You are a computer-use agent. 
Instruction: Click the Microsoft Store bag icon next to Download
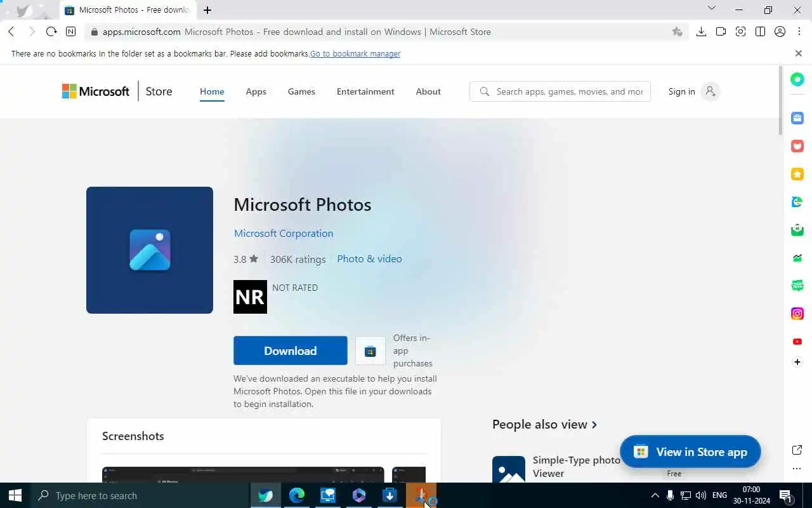click(x=370, y=351)
